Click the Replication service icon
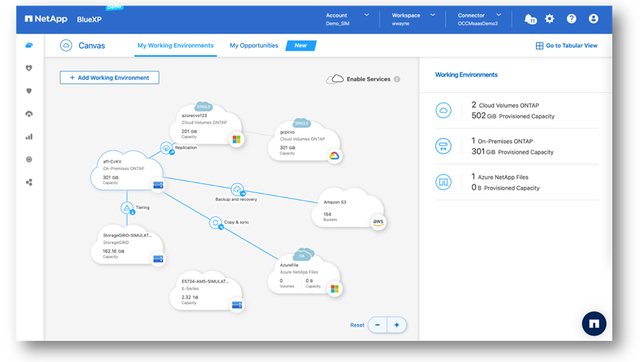644x362 pixels. [166, 147]
